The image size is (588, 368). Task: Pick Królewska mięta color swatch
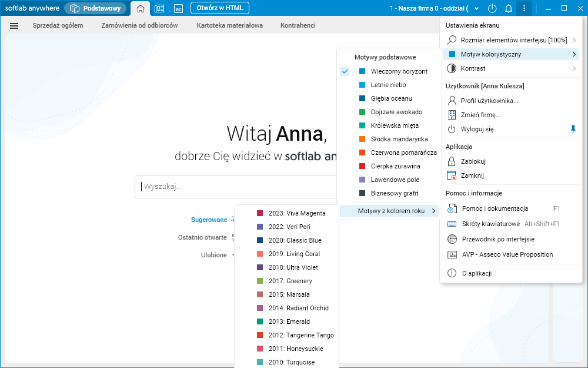click(x=362, y=125)
